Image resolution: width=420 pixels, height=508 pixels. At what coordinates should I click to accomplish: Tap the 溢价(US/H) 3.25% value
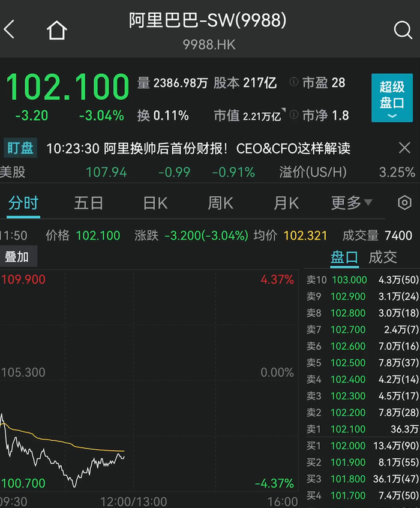tap(397, 172)
